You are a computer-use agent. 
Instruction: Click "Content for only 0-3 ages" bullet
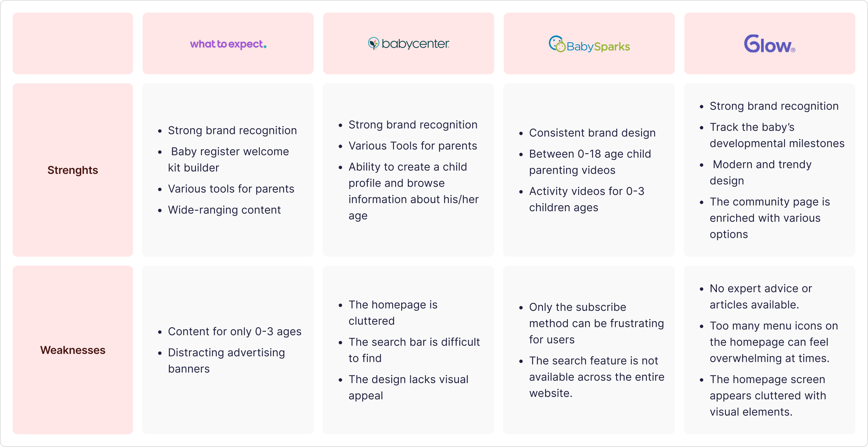(x=234, y=331)
